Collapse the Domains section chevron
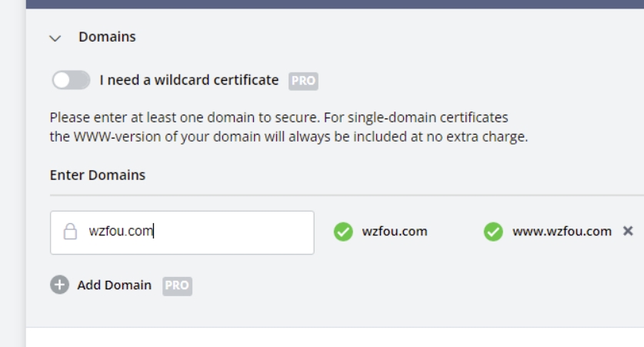 point(55,38)
